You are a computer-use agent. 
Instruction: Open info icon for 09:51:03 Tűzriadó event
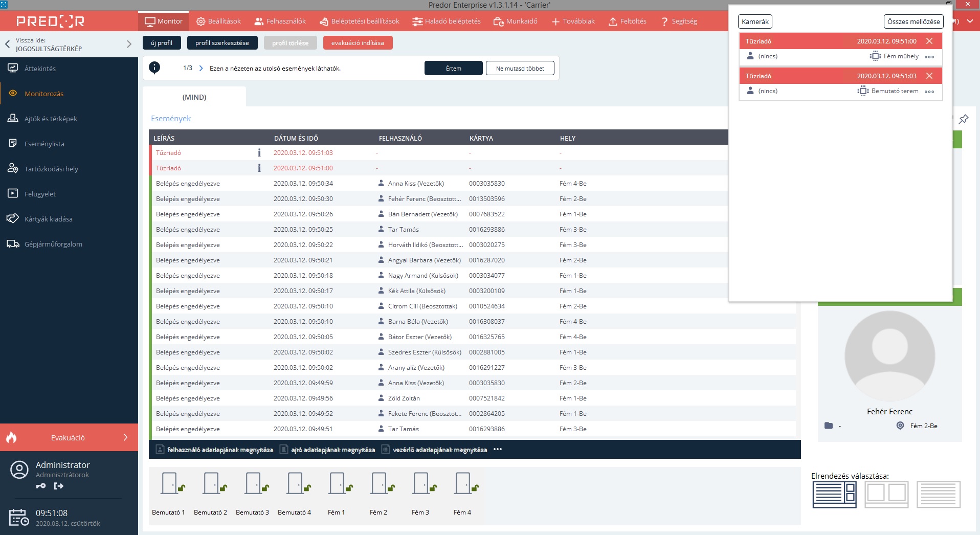point(259,153)
